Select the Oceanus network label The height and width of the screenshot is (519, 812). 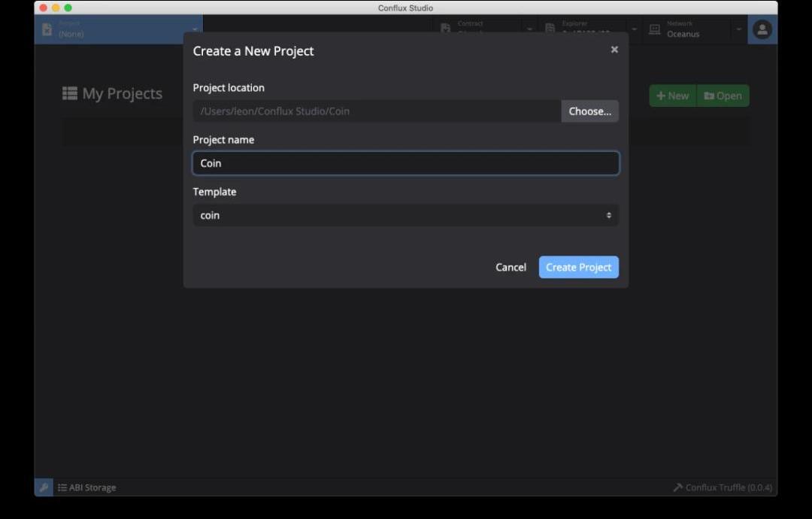coord(683,34)
